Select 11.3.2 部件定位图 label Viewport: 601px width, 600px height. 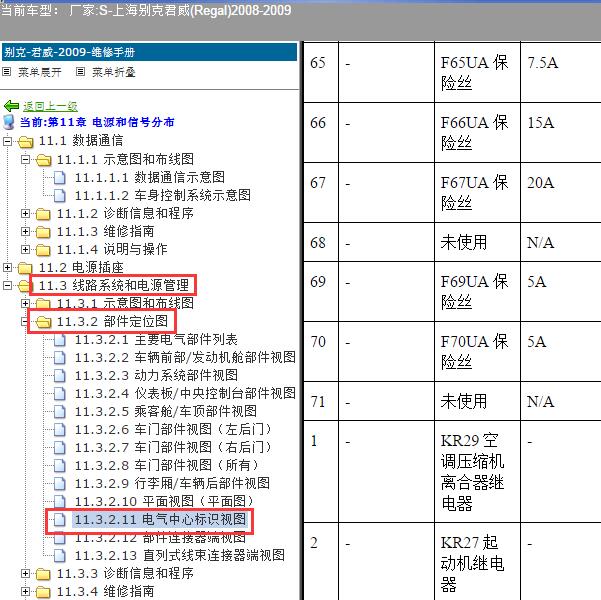point(112,321)
